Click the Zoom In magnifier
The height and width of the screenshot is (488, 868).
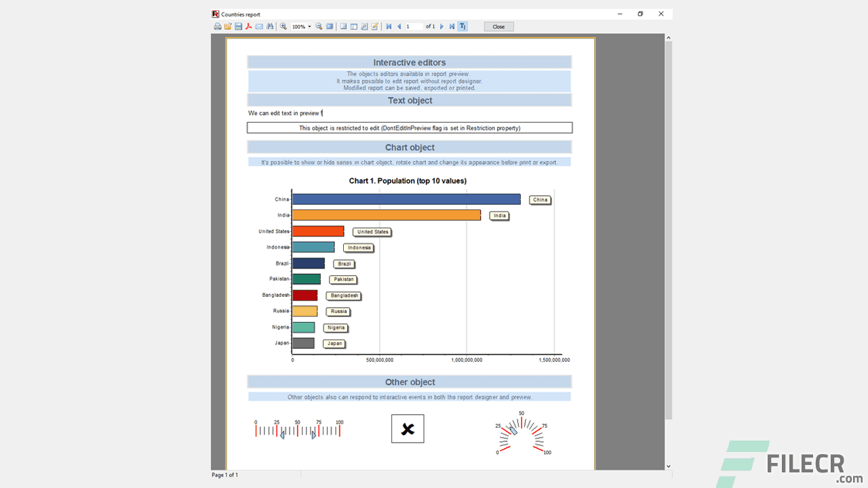pyautogui.click(x=283, y=26)
